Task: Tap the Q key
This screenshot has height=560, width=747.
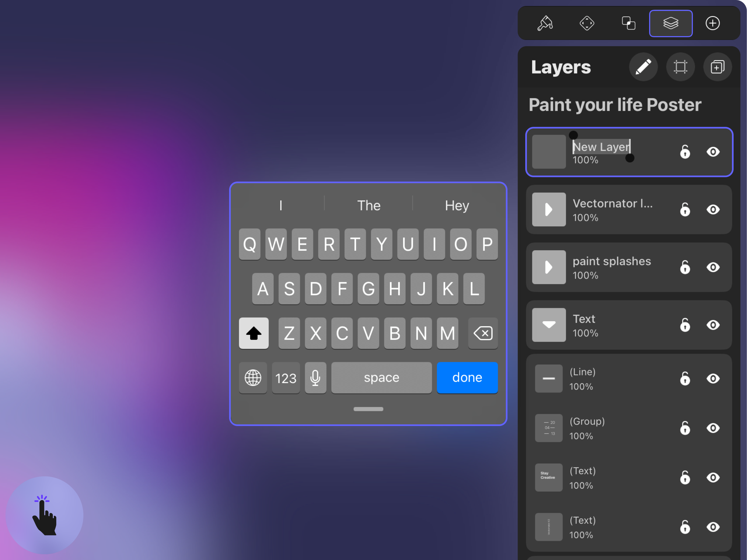Action: [250, 244]
